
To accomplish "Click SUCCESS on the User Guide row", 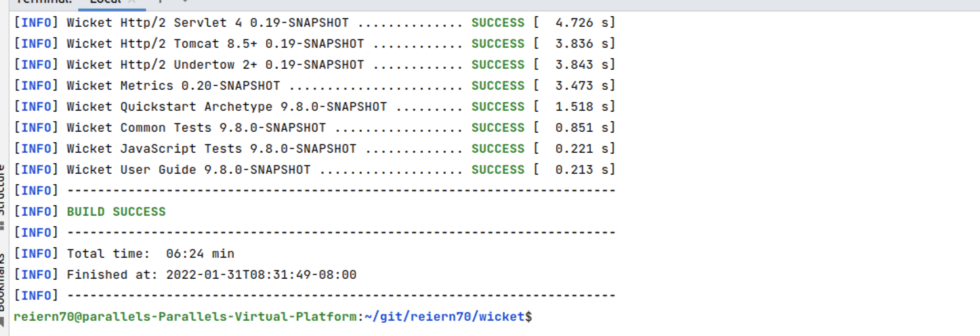I will (498, 169).
